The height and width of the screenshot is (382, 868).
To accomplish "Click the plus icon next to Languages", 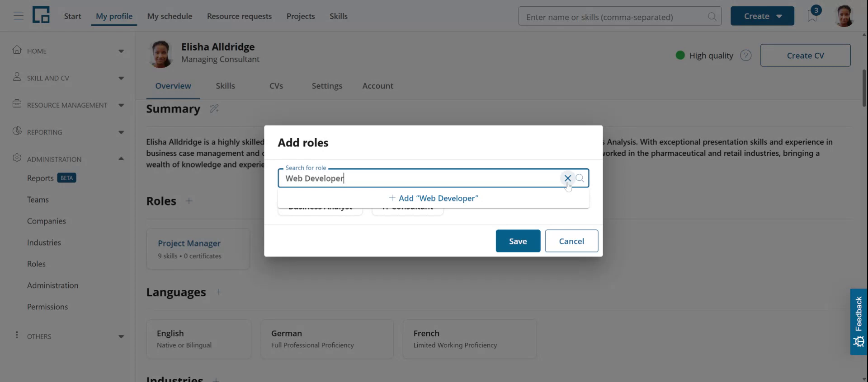I will pyautogui.click(x=219, y=292).
